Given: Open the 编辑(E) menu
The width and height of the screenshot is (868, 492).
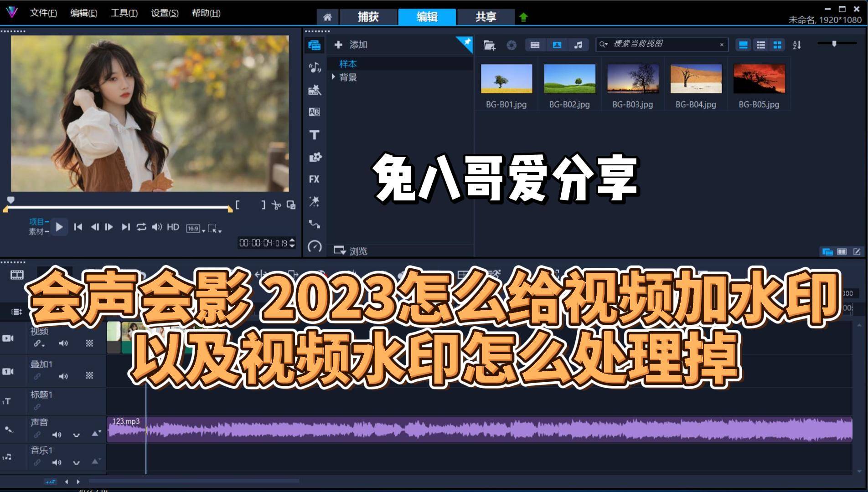Looking at the screenshot, I should (83, 13).
